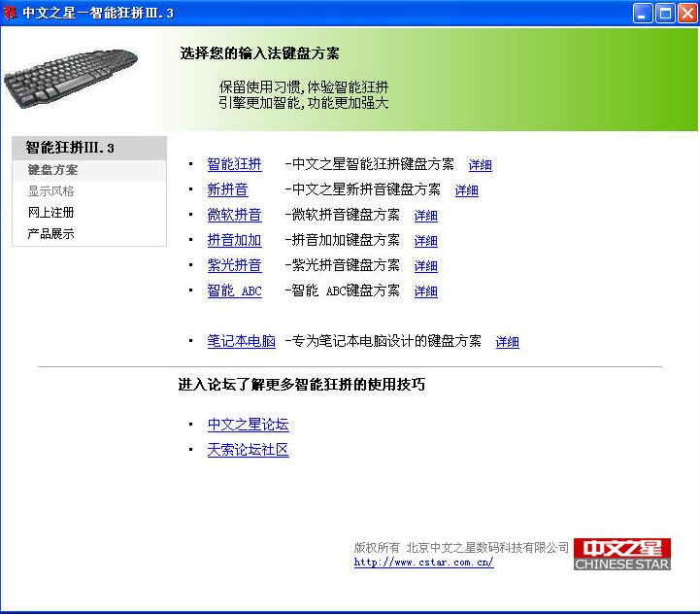
Task: Close the 中文之星 window
Action: point(687,13)
